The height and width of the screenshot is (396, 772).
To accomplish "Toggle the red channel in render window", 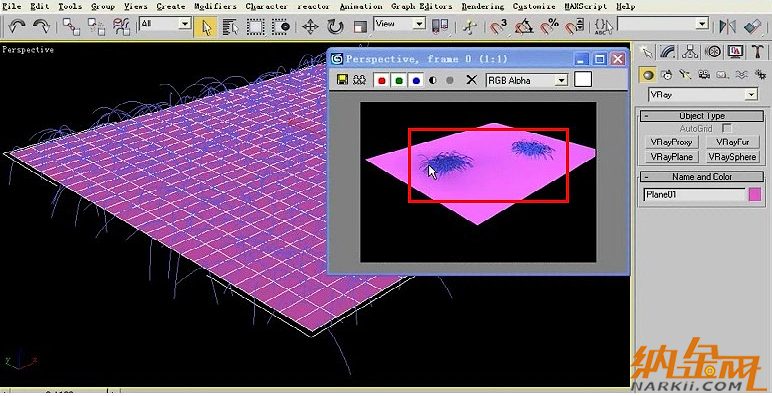I will (381, 80).
